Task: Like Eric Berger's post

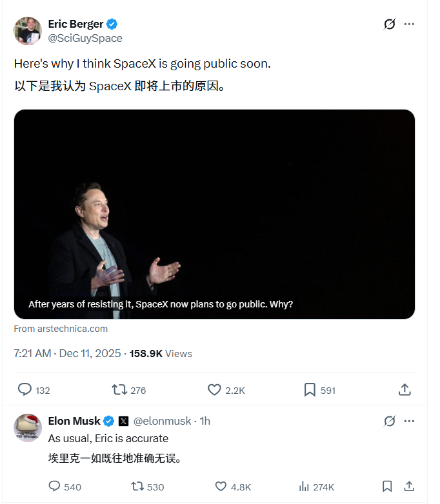Action: [215, 390]
